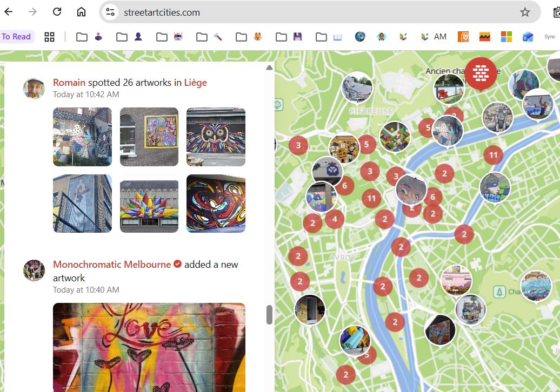The height and width of the screenshot is (392, 560).
Task: Expand the bookmark folder with hammer icon
Action: pos(209,37)
